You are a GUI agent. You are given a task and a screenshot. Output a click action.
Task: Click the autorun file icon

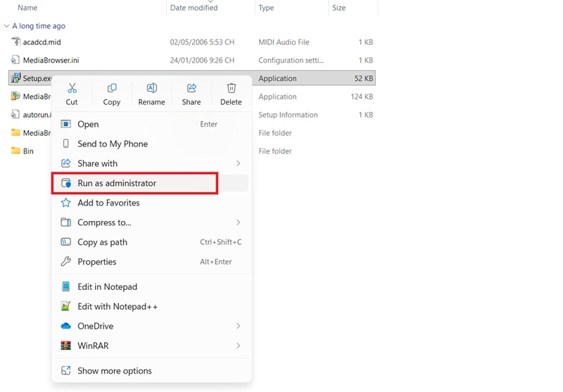pos(15,115)
